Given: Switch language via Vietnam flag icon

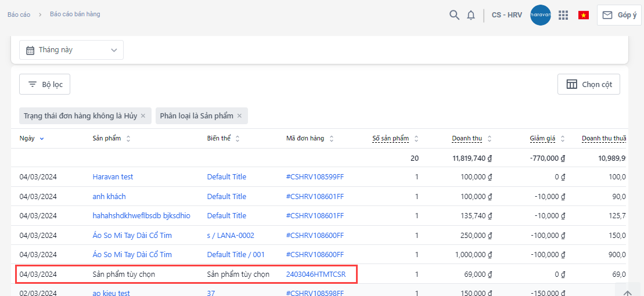Looking at the screenshot, I should [583, 15].
